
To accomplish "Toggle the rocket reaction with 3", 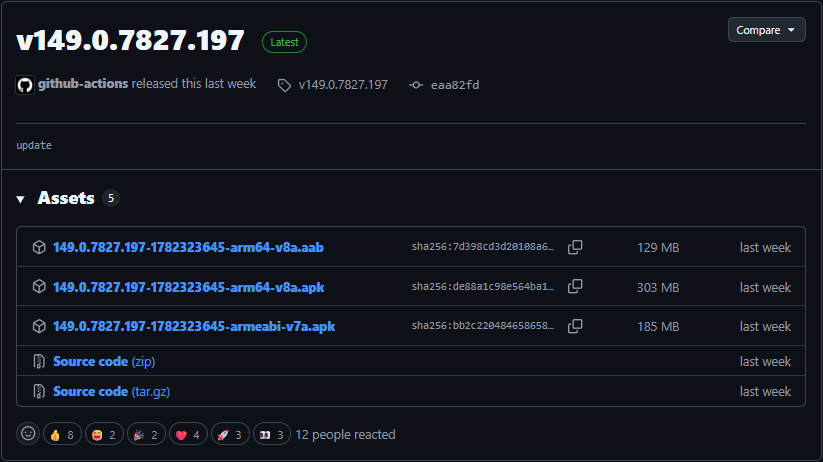I will coord(230,434).
